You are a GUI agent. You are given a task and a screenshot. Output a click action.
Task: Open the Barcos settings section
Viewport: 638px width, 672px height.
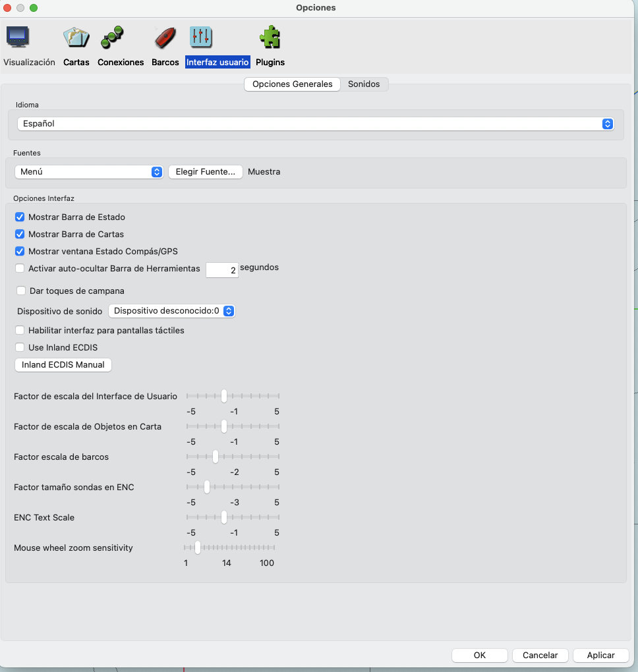pos(164,43)
